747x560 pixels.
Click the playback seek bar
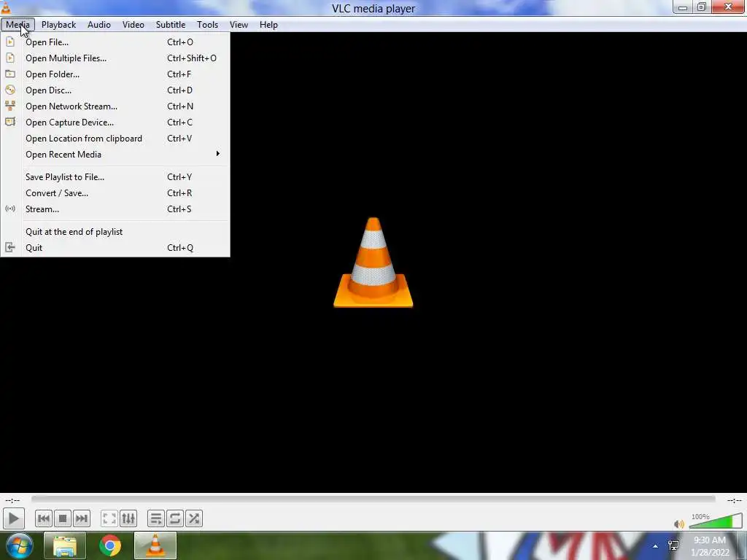(373, 499)
